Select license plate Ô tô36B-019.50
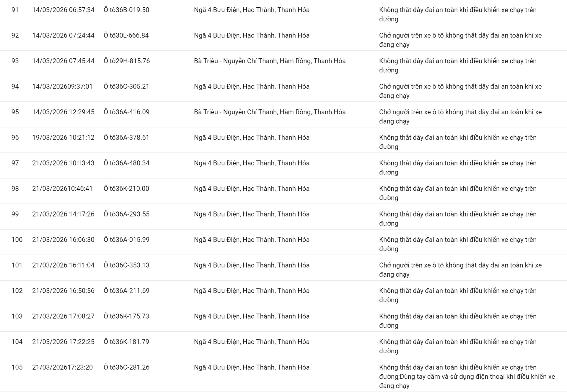The height and width of the screenshot is (392, 567). [x=126, y=10]
